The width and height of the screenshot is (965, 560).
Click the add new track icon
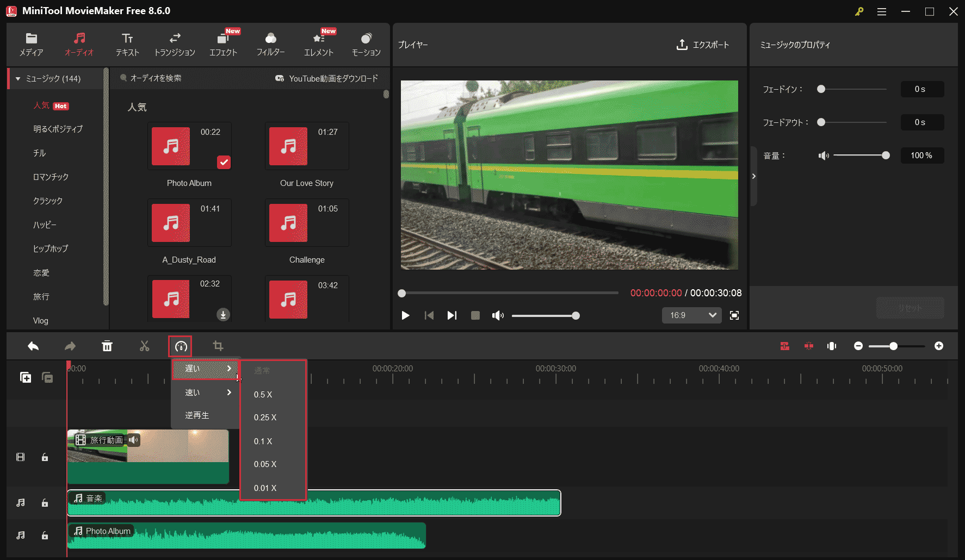25,377
